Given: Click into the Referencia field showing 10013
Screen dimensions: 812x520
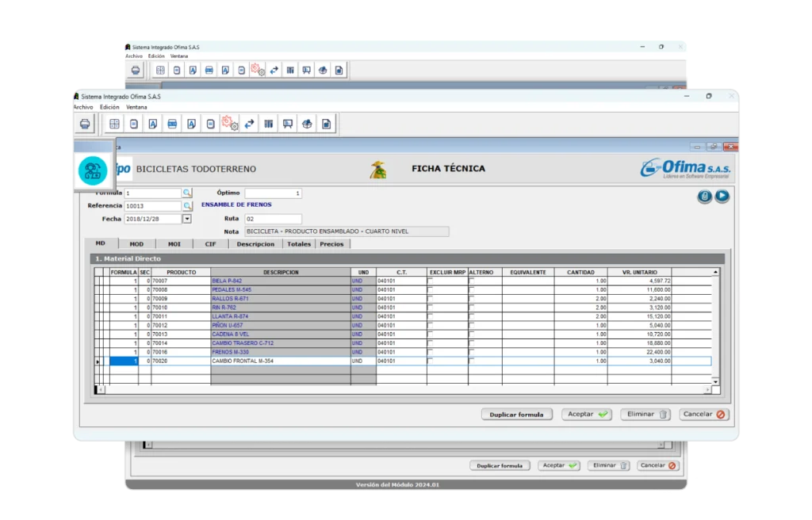Looking at the screenshot, I should pos(153,205).
